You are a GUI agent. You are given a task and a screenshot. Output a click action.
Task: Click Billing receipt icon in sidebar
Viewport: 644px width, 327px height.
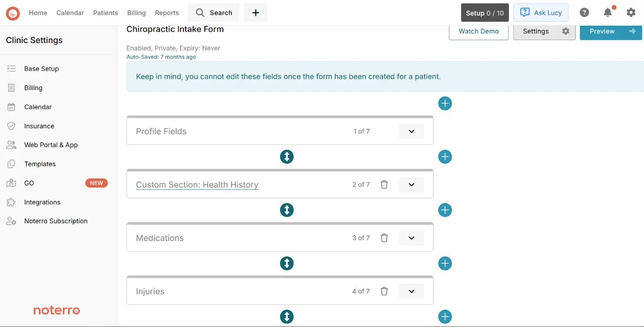(x=11, y=88)
